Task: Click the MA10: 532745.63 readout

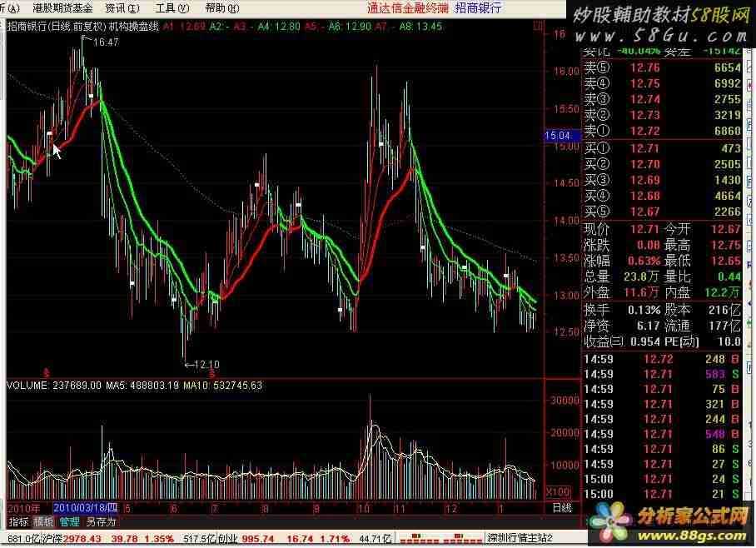Action: [223, 386]
